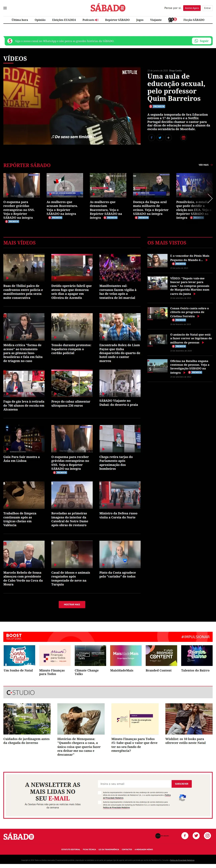
Task: Open the Cuidados de jardinagem article image
Action: pyautogui.click(x=27, y=719)
